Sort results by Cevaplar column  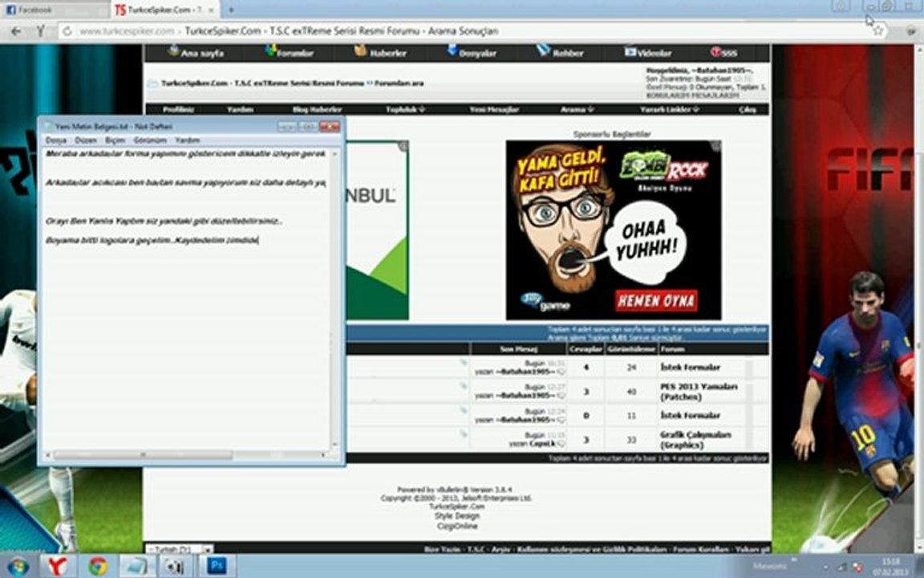[x=585, y=348]
